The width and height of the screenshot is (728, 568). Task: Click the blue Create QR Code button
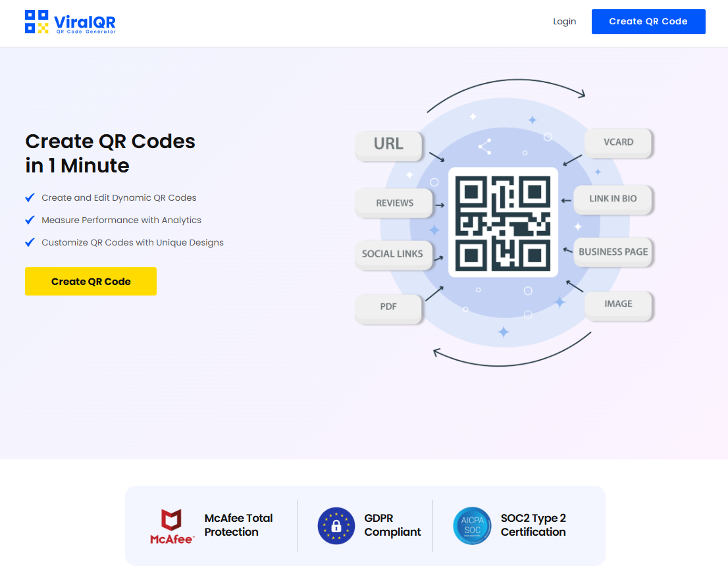[x=648, y=21]
